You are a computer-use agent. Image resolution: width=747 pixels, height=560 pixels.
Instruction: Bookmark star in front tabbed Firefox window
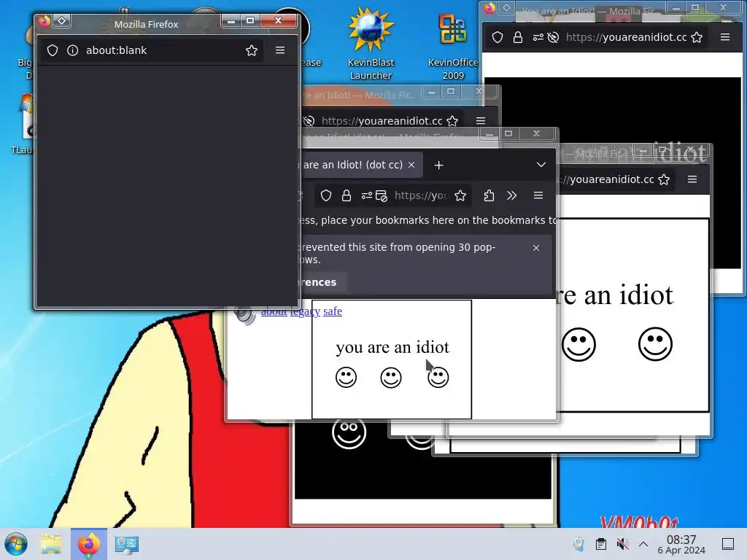pyautogui.click(x=460, y=195)
